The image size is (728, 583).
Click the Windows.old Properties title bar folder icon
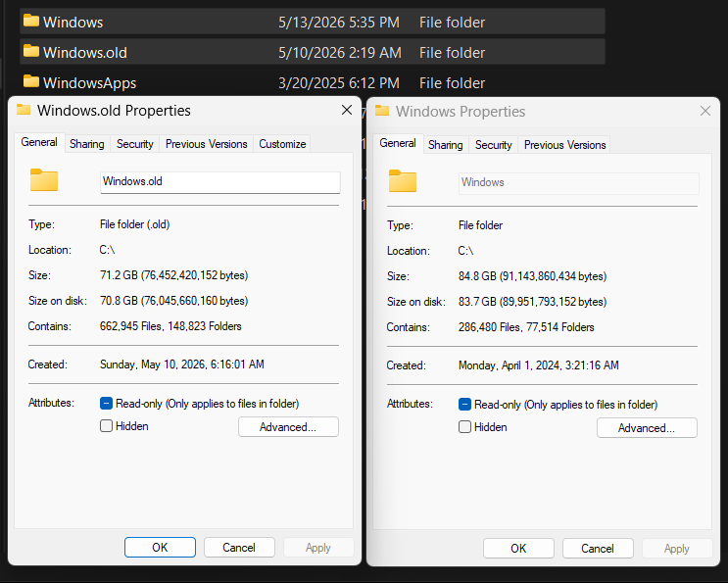24,110
